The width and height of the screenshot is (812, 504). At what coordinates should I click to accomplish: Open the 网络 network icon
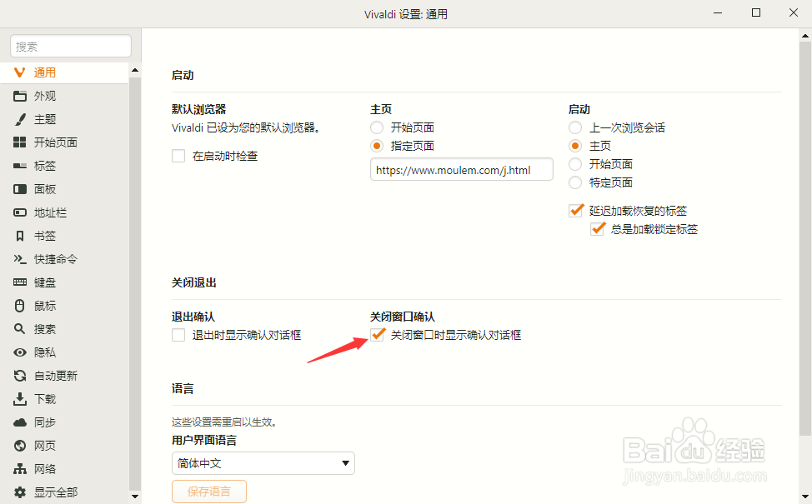pos(20,469)
